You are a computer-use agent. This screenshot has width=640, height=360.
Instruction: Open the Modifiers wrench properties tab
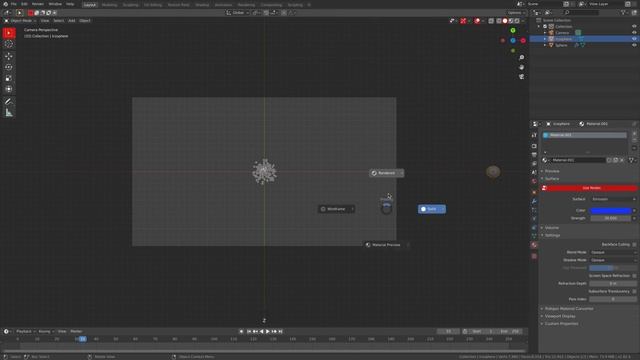click(534, 201)
